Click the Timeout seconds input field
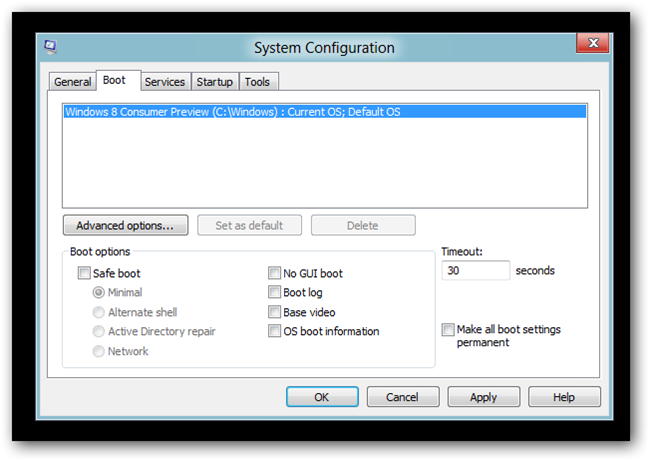The width and height of the screenshot is (650, 461). (475, 270)
